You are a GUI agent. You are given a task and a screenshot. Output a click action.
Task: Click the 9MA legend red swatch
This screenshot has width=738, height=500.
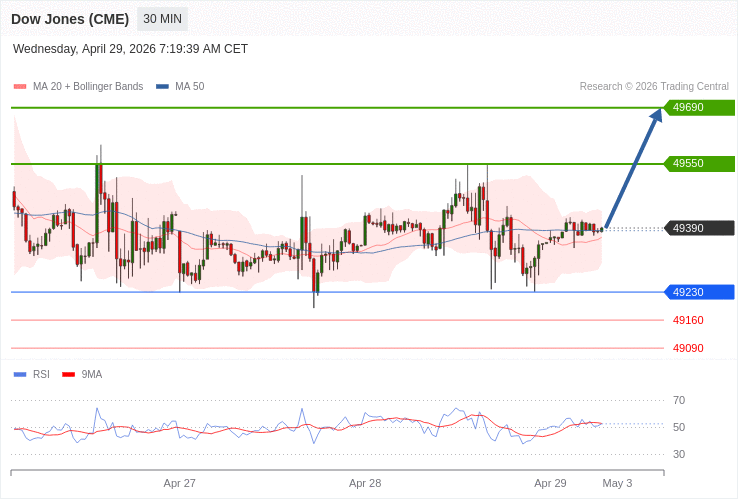[x=69, y=375]
